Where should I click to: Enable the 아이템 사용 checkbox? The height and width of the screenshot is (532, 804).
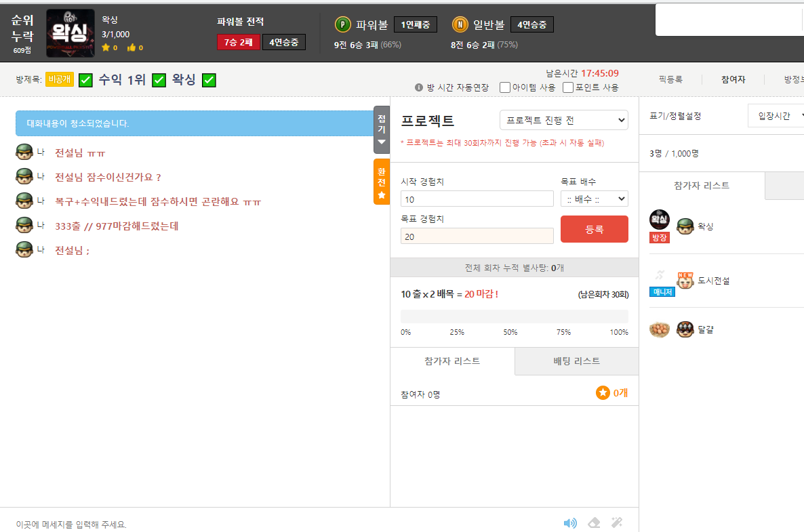tap(505, 87)
